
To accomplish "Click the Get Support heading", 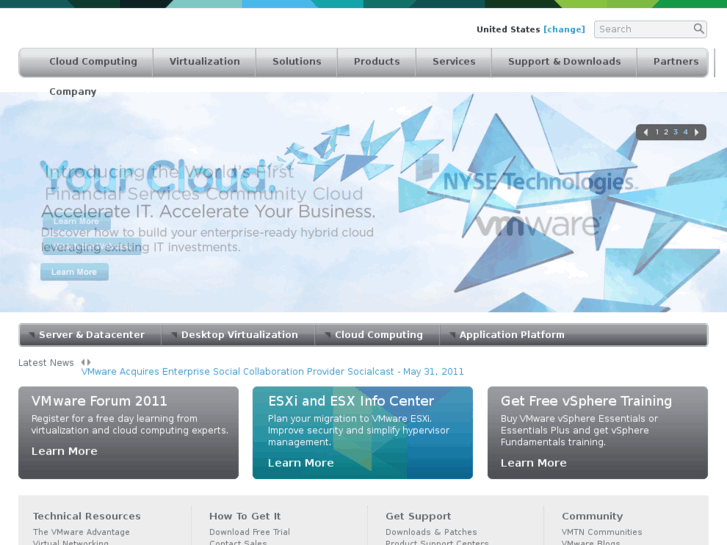I will 418,516.
